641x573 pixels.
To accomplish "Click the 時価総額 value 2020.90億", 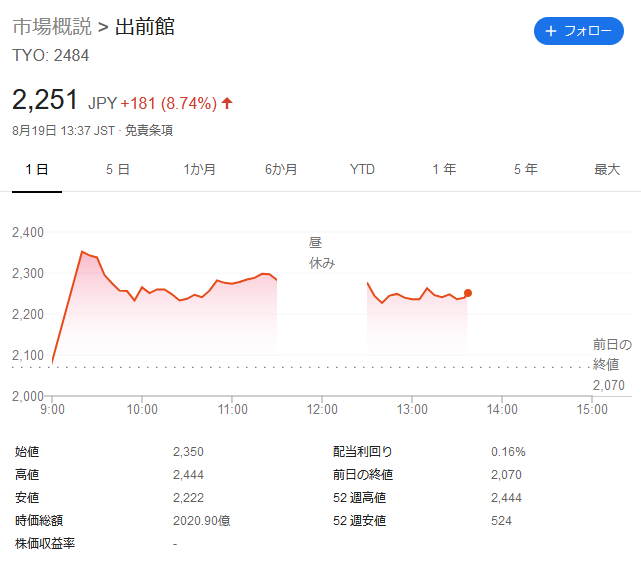I will pyautogui.click(x=202, y=521).
